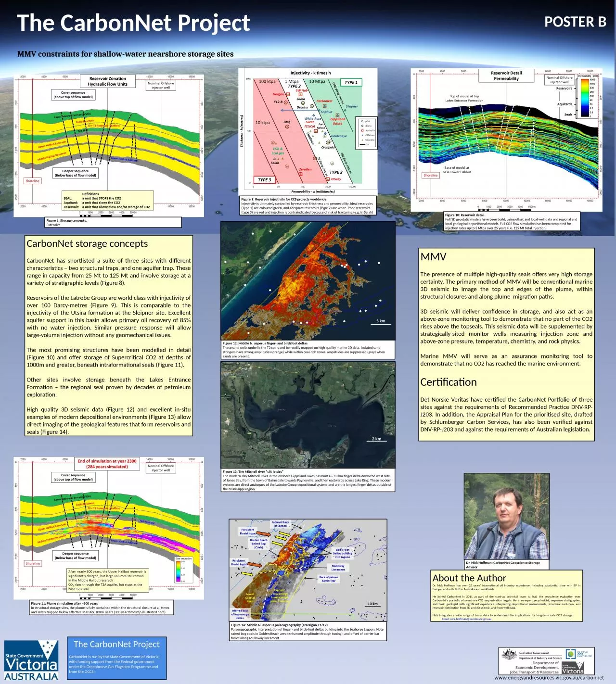The width and height of the screenshot is (616, 684).
Task: Click 'After nearly 300 years' note in Figure 11
Action: tap(107, 580)
